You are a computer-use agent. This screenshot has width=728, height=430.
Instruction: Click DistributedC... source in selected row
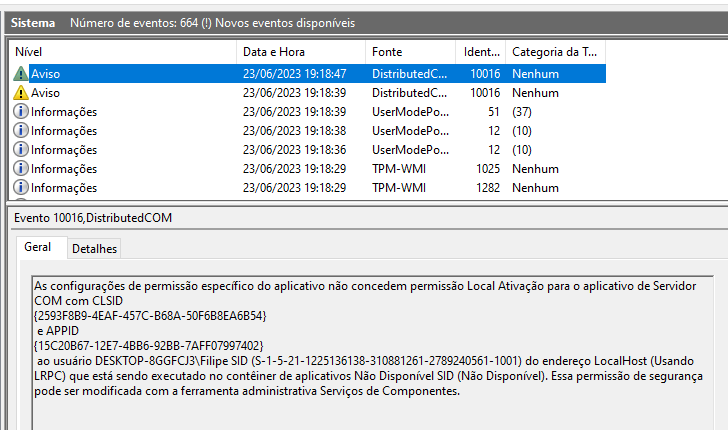(x=410, y=74)
